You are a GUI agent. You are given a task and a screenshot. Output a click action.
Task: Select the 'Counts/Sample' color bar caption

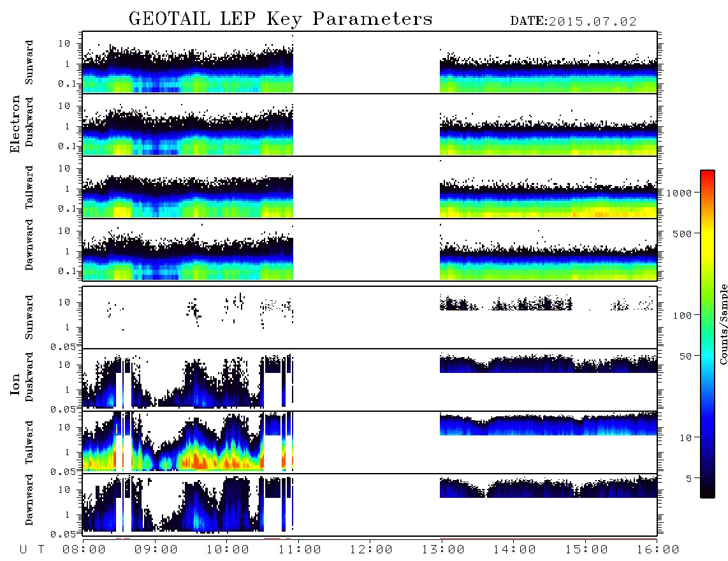point(724,324)
